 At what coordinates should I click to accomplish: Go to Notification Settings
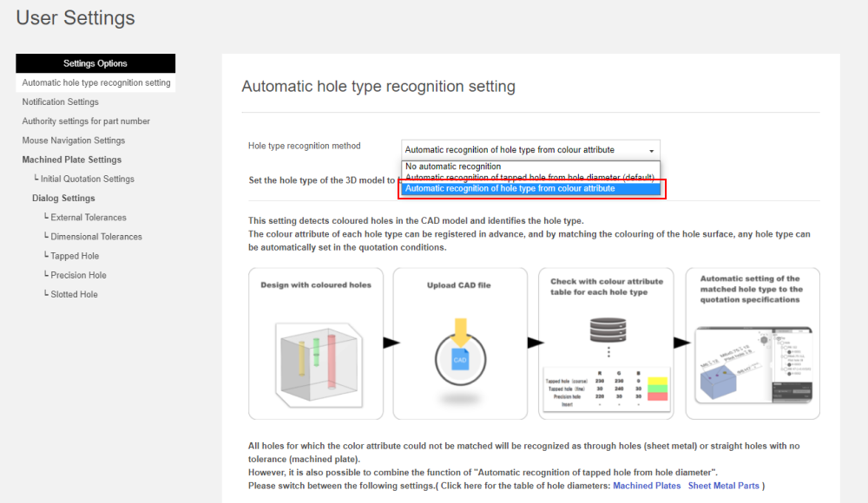point(61,101)
